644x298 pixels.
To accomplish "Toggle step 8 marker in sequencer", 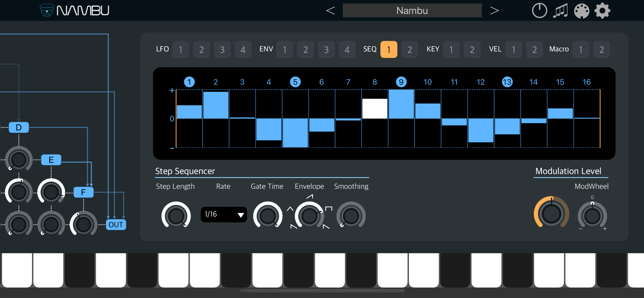I will tap(374, 82).
